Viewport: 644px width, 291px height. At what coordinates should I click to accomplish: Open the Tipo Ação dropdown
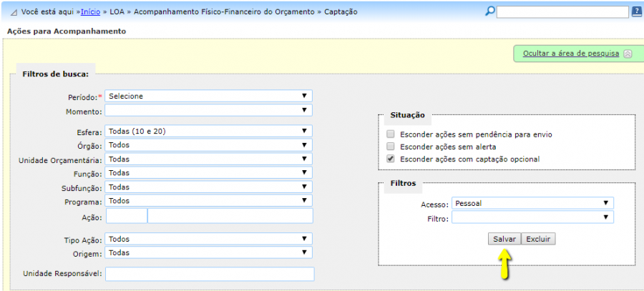[x=209, y=239]
